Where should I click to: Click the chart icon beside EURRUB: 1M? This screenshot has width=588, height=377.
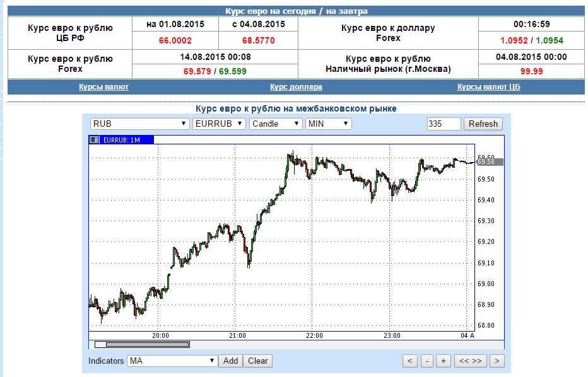94,140
